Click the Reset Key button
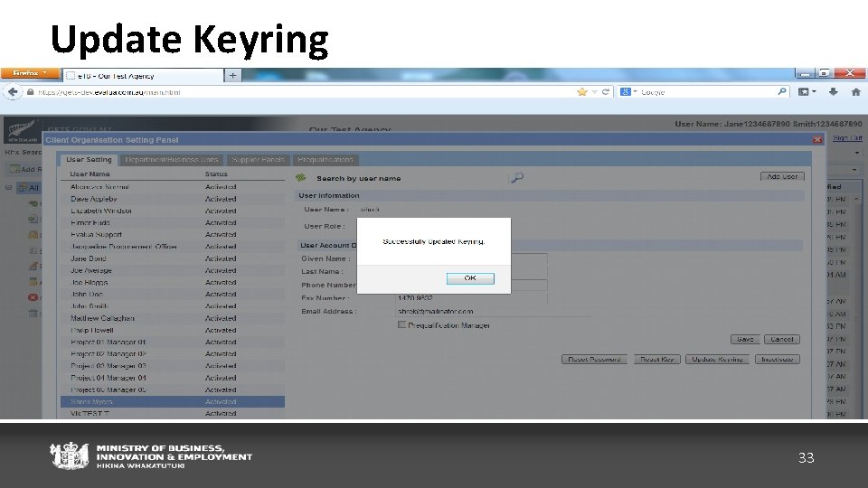 656,359
